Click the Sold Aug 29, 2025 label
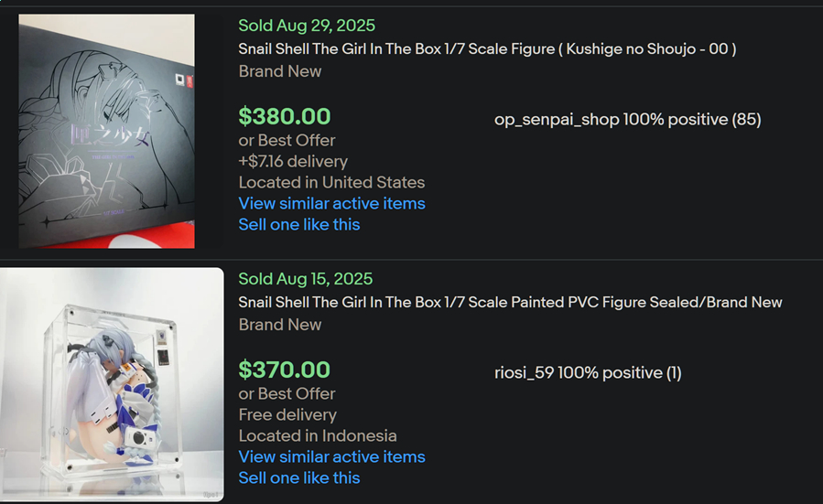 [307, 26]
